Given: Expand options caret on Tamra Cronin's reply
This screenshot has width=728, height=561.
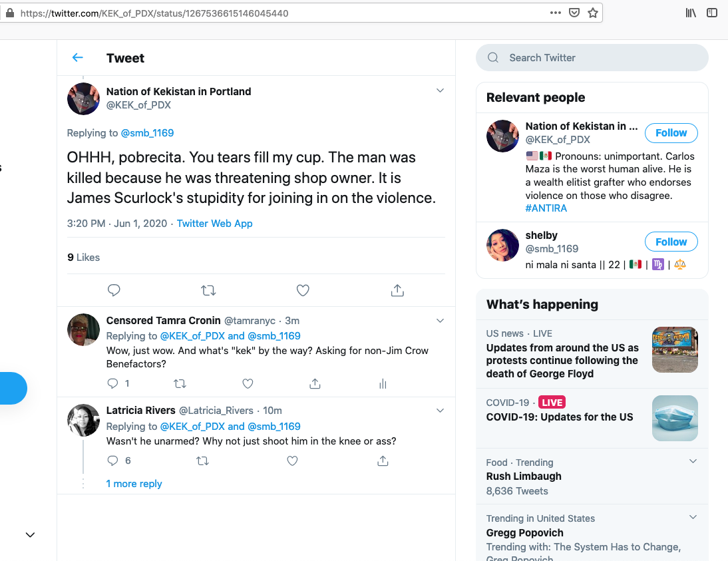Looking at the screenshot, I should pos(440,321).
